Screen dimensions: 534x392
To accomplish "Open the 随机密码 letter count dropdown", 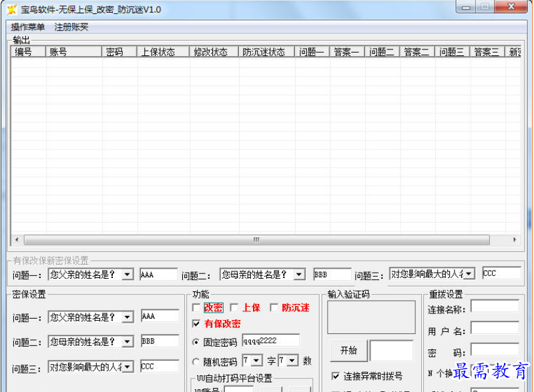I will pyautogui.click(x=257, y=361).
